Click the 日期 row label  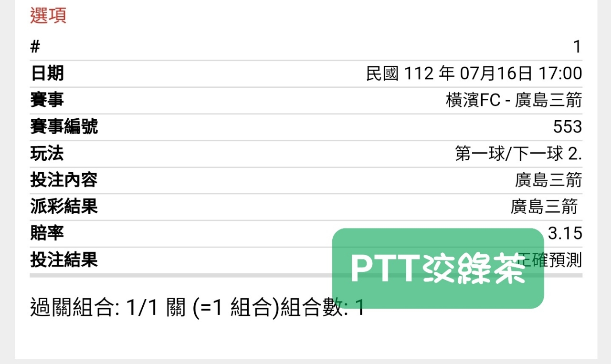point(47,73)
